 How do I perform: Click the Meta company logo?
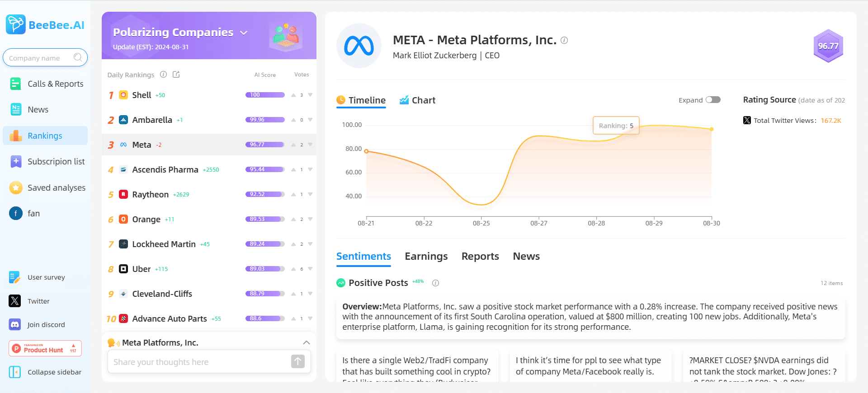click(359, 46)
